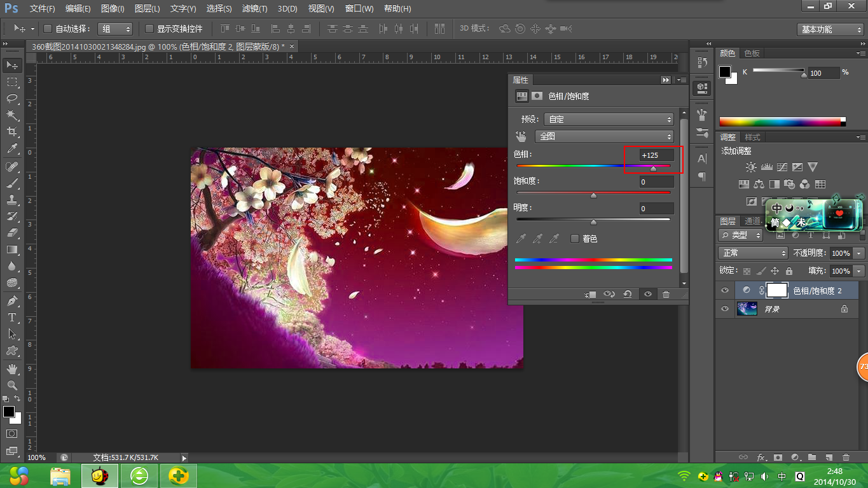The height and width of the screenshot is (488, 868).
Task: Select the Pen tool
Action: coord(12,300)
